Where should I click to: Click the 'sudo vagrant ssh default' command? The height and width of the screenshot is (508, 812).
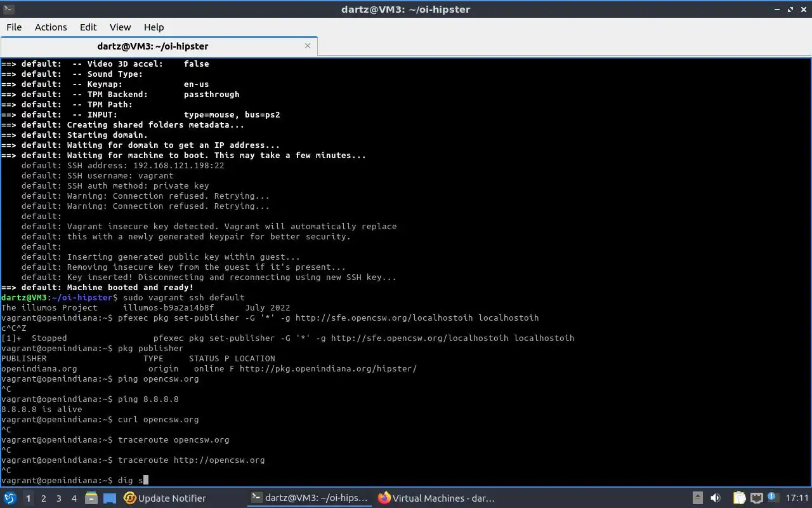tap(183, 297)
